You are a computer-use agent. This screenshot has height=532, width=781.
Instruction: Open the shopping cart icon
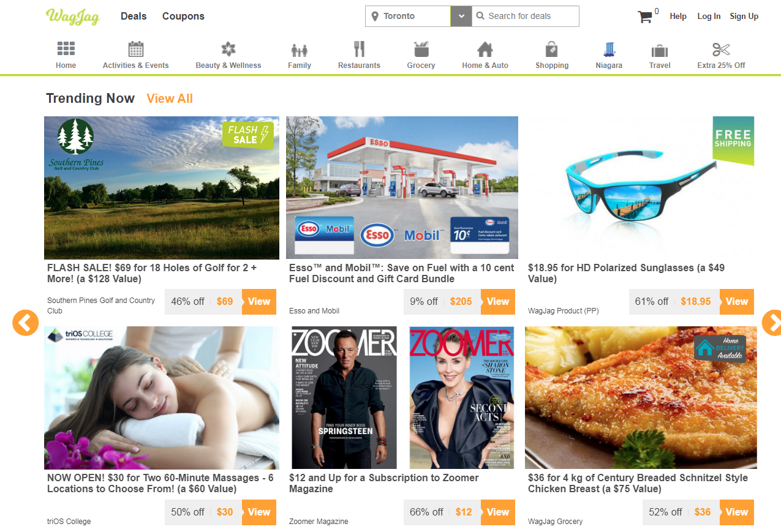pos(645,17)
